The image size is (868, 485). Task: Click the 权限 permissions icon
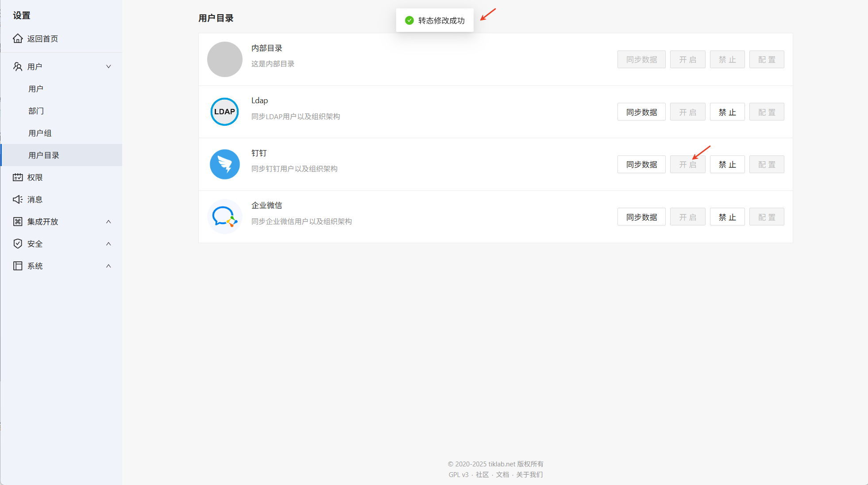[x=18, y=177]
